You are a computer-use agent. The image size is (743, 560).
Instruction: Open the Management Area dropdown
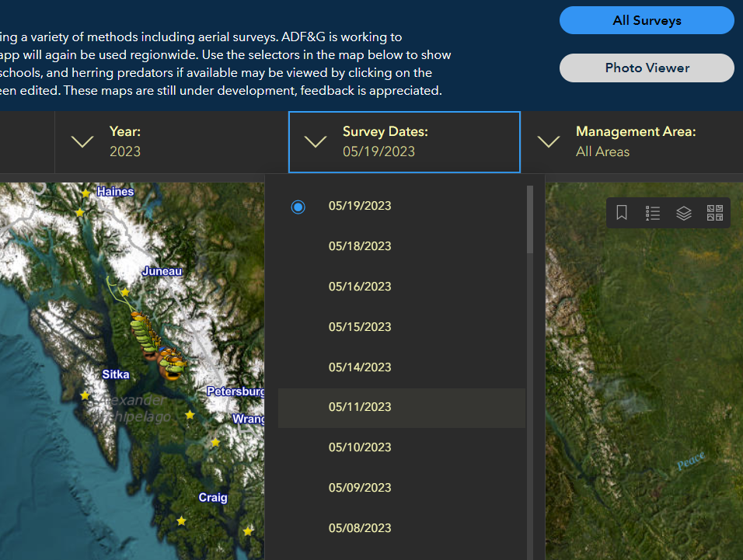click(x=549, y=141)
